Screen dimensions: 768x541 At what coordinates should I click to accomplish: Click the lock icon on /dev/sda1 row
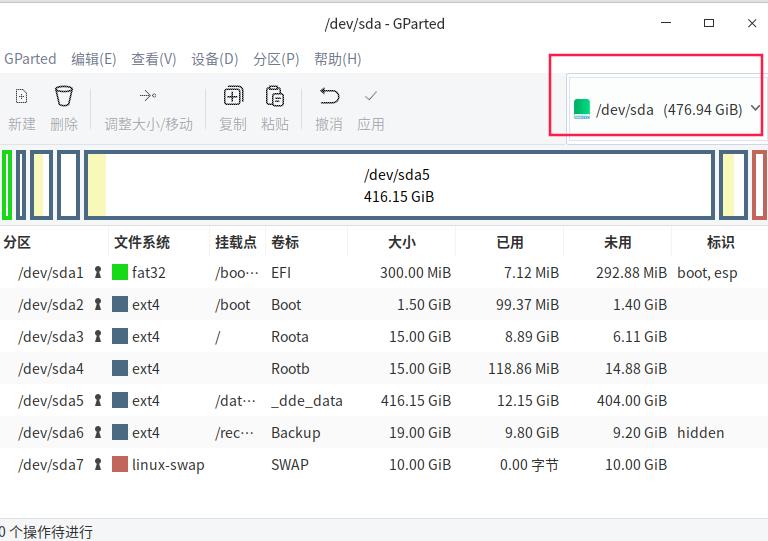98,272
